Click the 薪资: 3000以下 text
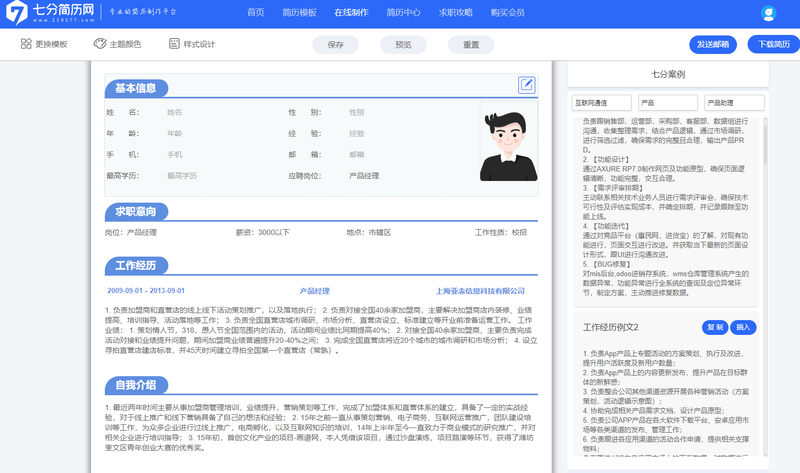Viewport: 800px width, 473px height. click(262, 232)
